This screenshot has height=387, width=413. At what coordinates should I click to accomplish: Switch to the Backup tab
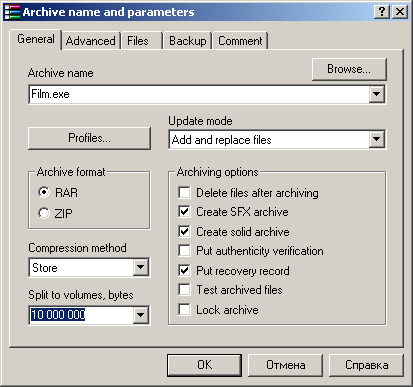[x=188, y=41]
